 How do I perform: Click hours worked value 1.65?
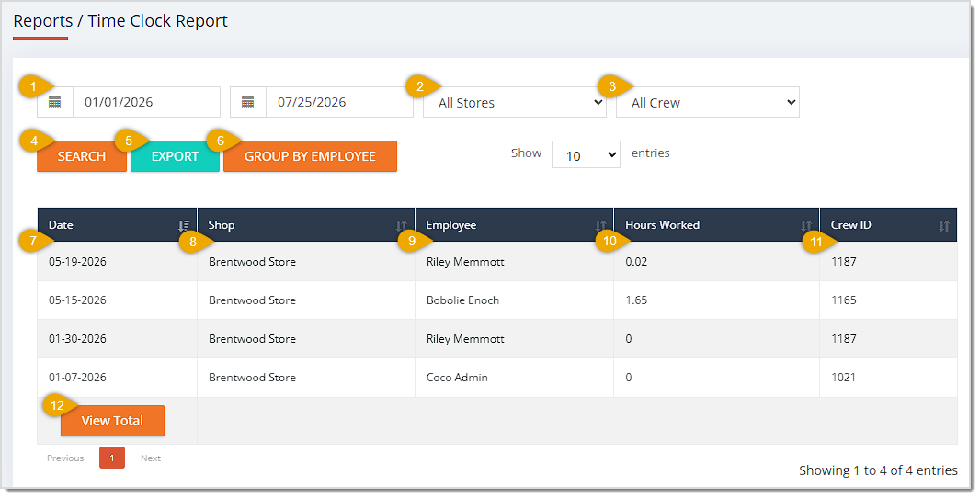636,300
